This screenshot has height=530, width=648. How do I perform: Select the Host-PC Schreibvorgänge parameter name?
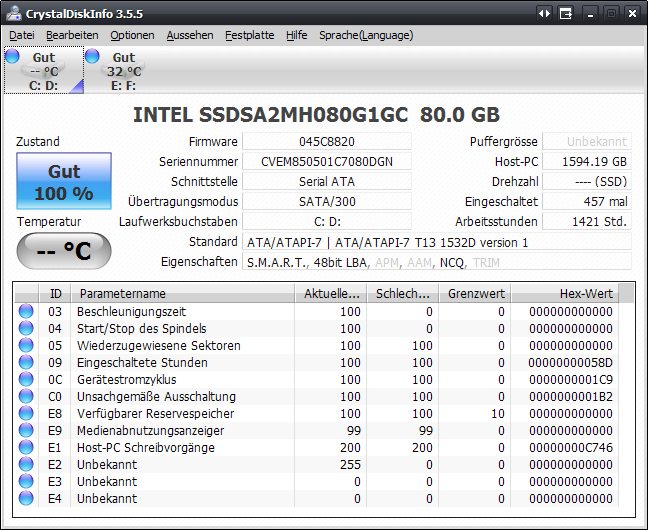click(146, 448)
